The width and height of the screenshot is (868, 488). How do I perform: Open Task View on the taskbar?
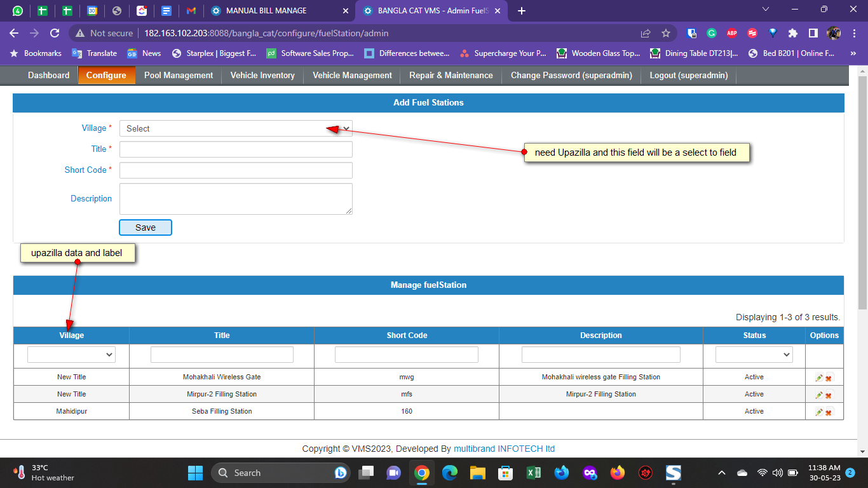(365, 473)
